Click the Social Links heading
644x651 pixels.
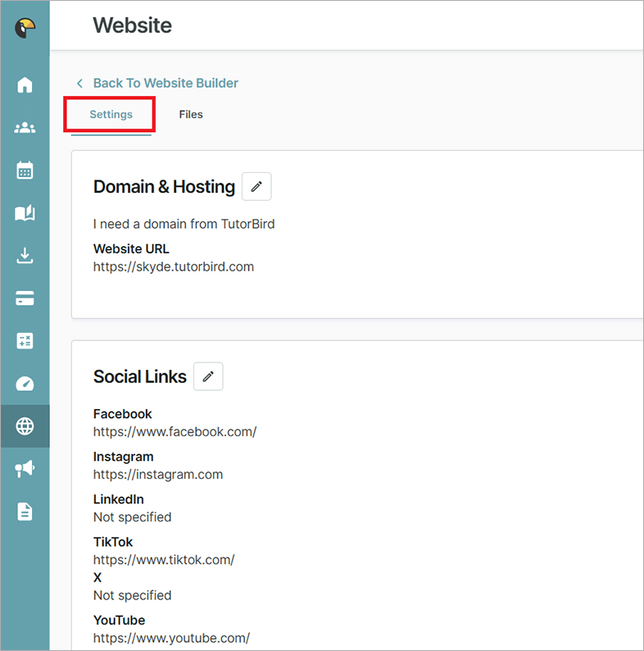pyautogui.click(x=140, y=376)
